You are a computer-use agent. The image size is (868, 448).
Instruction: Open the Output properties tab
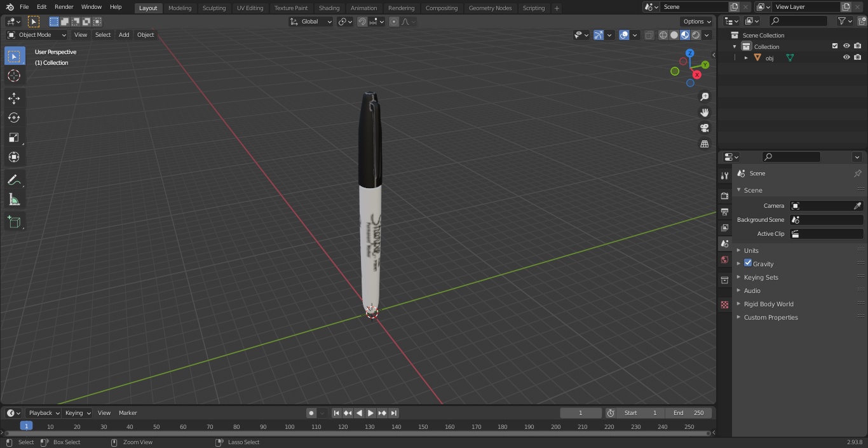click(x=724, y=212)
